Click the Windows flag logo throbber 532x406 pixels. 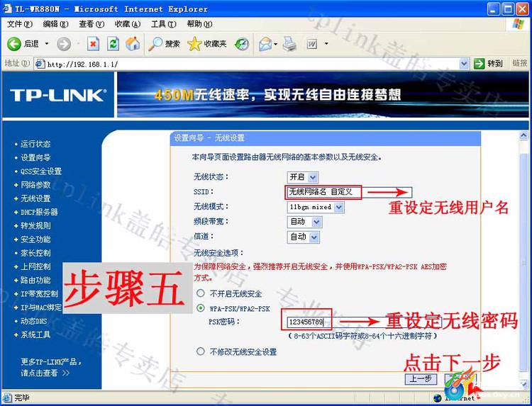[x=518, y=24]
